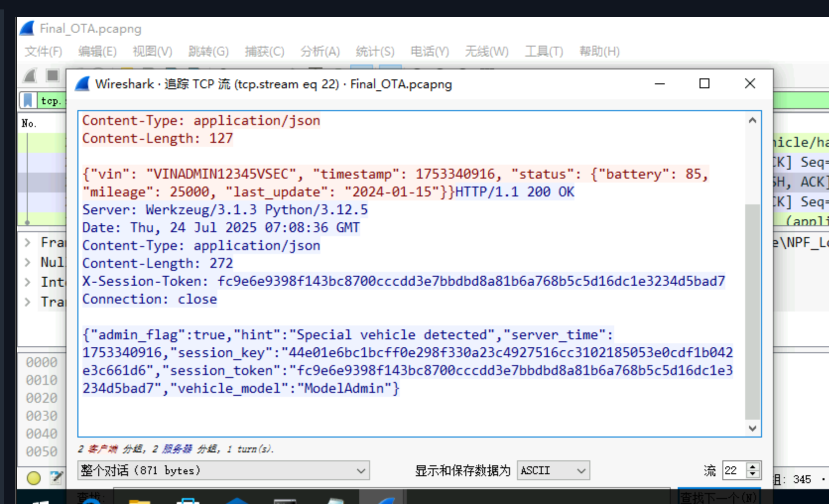
Task: Expand the Transmission Control tree row
Action: tap(28, 302)
